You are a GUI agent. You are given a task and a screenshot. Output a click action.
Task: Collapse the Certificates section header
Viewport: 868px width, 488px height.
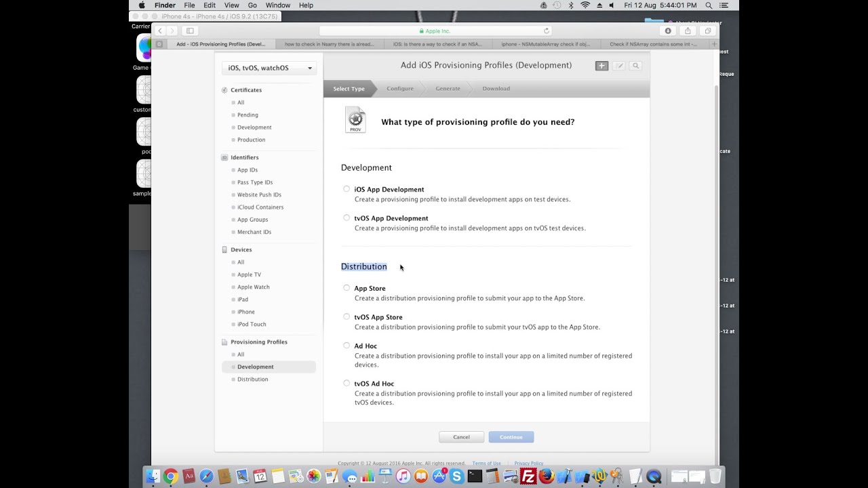pyautogui.click(x=245, y=89)
